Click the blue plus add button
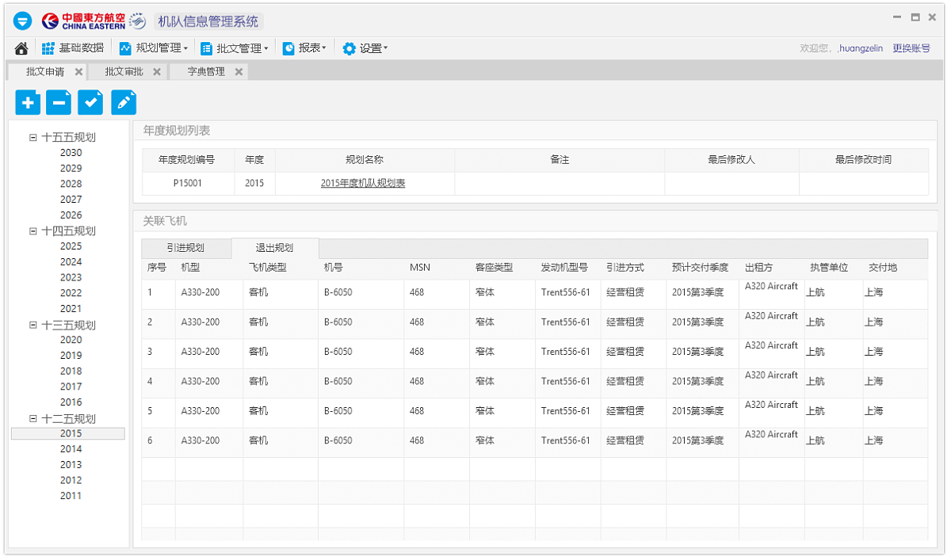Viewport: 951px width, 560px height. pos(28,102)
